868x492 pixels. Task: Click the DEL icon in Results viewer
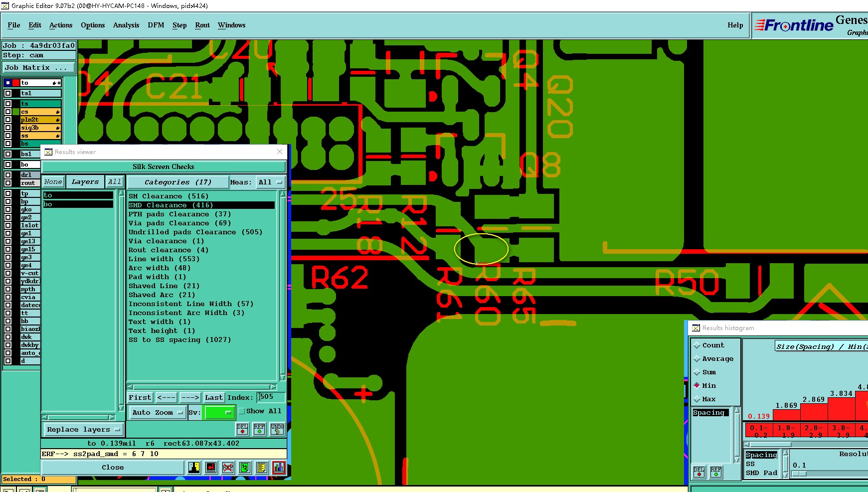coord(242,429)
